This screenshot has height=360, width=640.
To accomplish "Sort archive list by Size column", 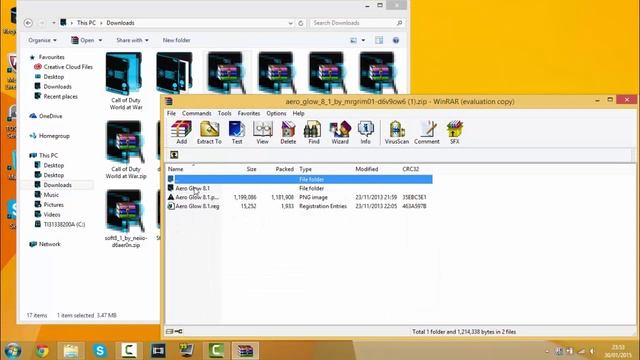I will pyautogui.click(x=251, y=169).
